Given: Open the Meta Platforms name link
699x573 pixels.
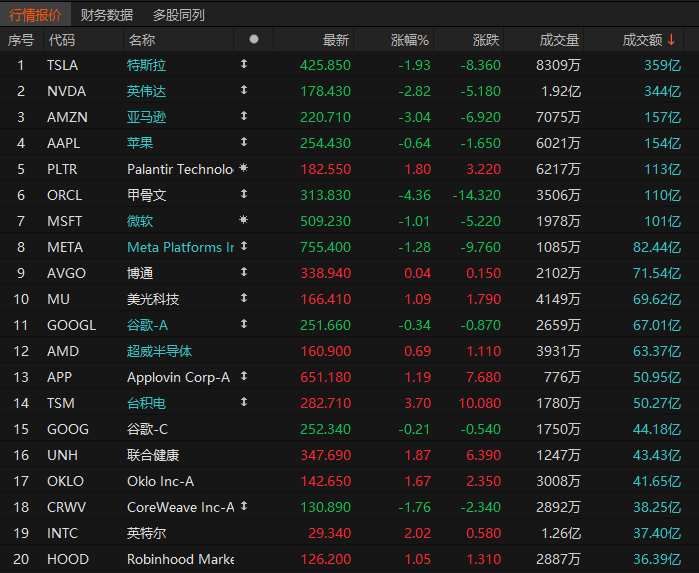Looking at the screenshot, I should point(180,247).
